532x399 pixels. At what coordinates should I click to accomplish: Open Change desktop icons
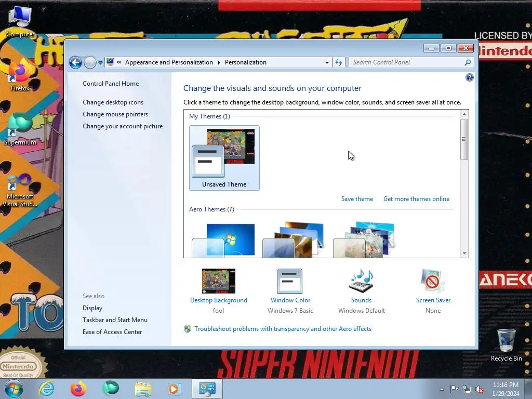click(113, 102)
